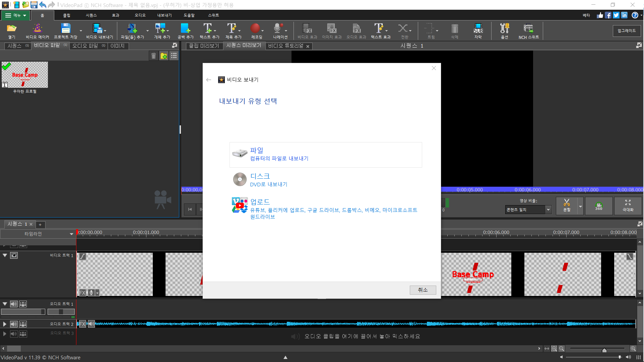This screenshot has width=644, height=362.
Task: Click the Video Maker wizard icon
Action: click(x=37, y=28)
